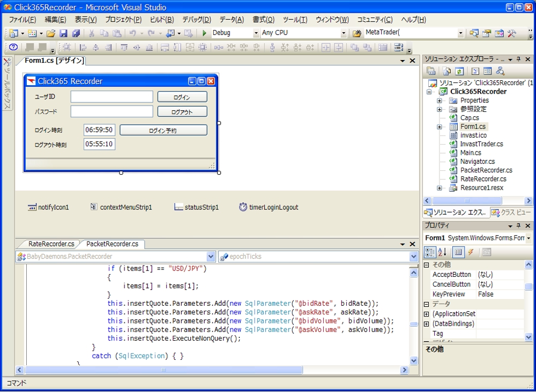Open the BabyDaemons.PacketRecorder class dropdown

point(211,257)
